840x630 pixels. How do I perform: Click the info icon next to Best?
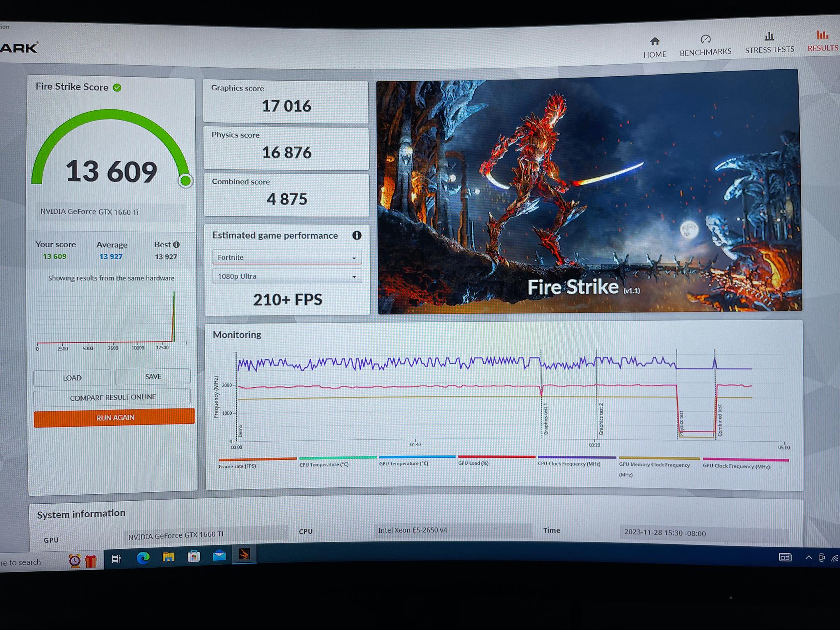click(x=176, y=244)
